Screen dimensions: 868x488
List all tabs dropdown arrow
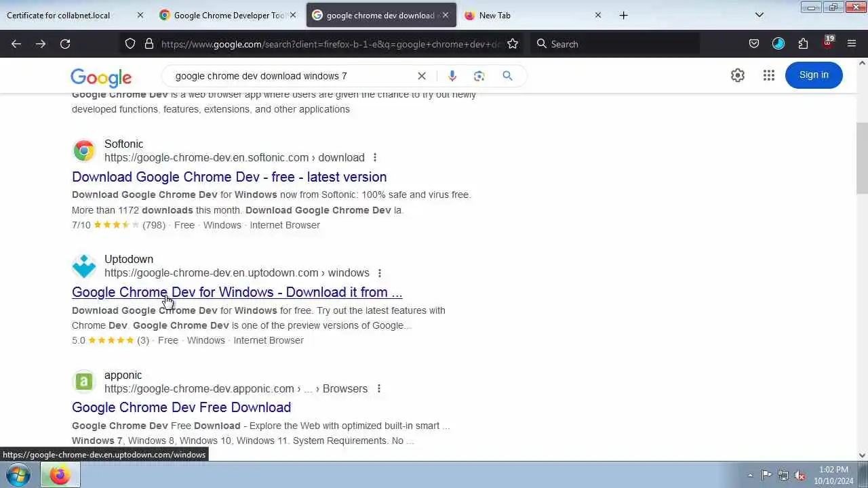pyautogui.click(x=759, y=15)
